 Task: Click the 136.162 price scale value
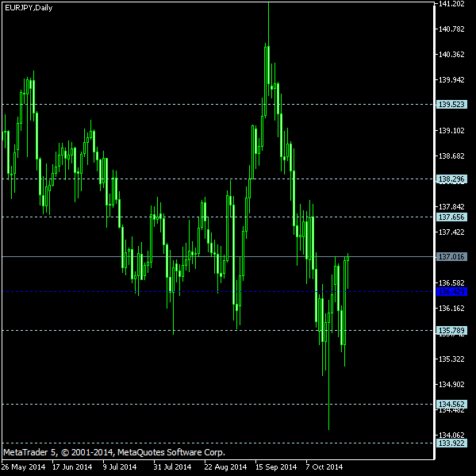pos(451,309)
